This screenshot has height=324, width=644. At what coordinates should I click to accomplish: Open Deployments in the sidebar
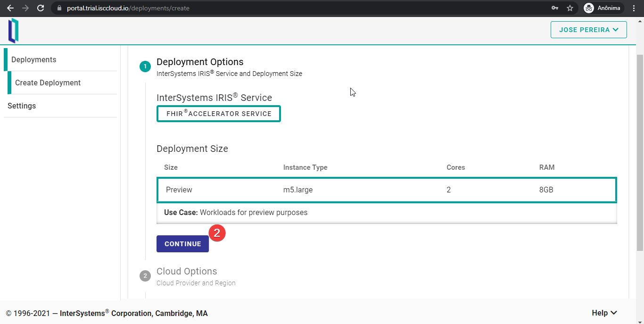pyautogui.click(x=60, y=59)
